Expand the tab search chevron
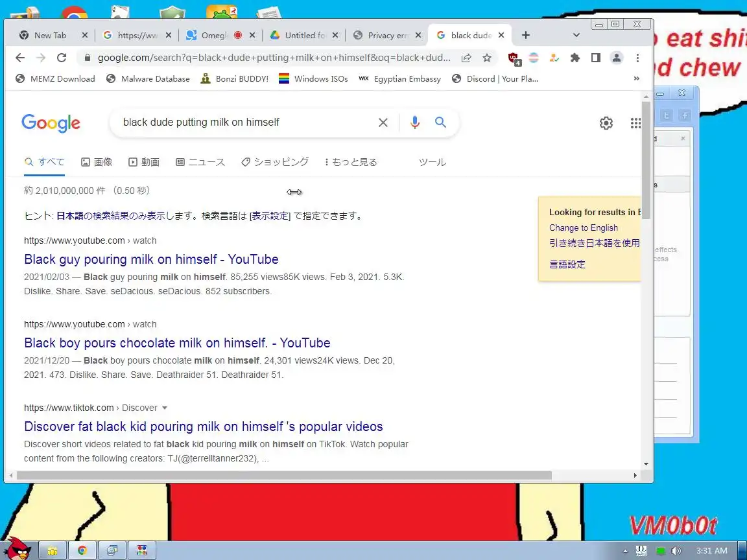Screen dimensions: 747x560 (576, 35)
